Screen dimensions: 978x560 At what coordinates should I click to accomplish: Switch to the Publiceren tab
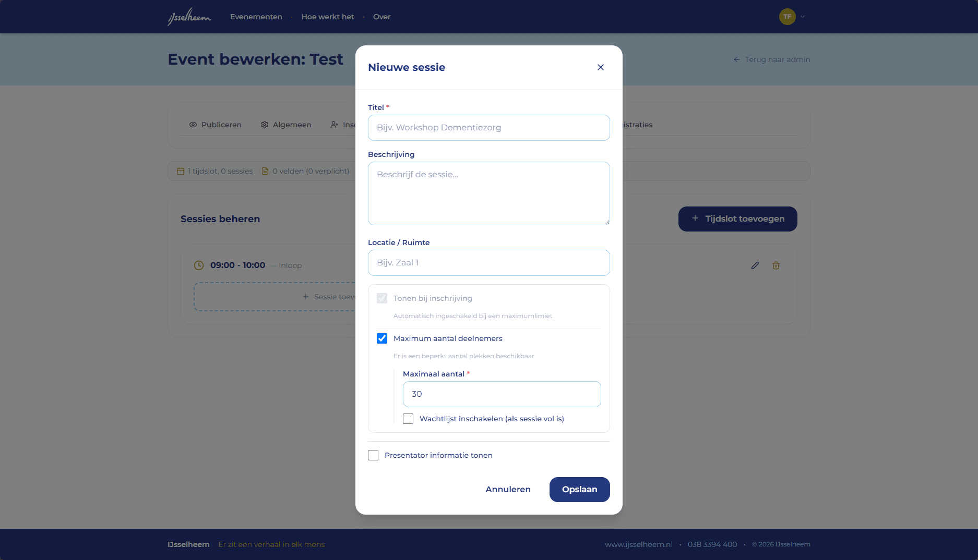215,125
